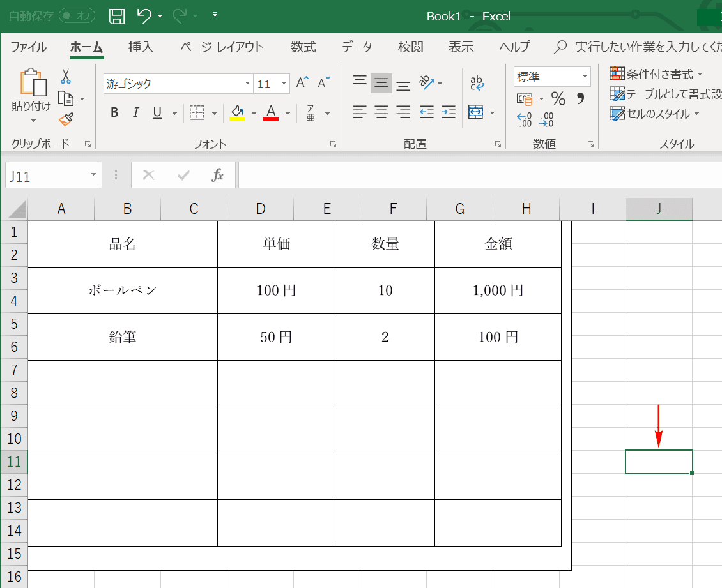Switch to the 校閲 tab
Image resolution: width=722 pixels, height=588 pixels.
coord(410,47)
